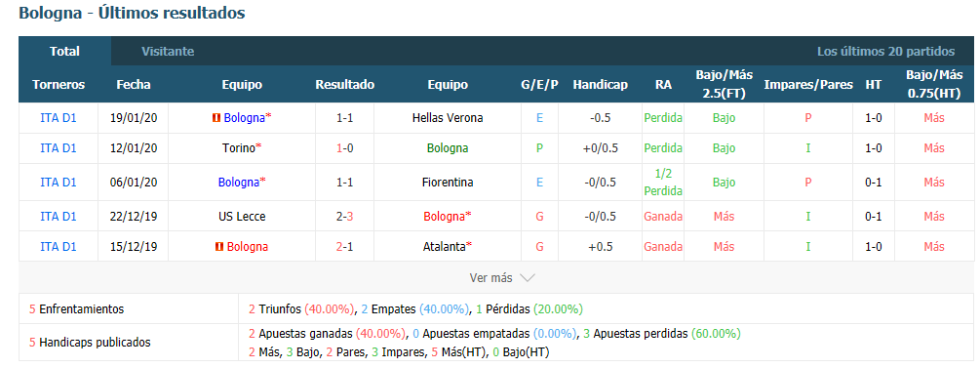This screenshot has width=980, height=368.
Task: Click the red card icon beside Bologna on 15/12/19
Action: 219,247
